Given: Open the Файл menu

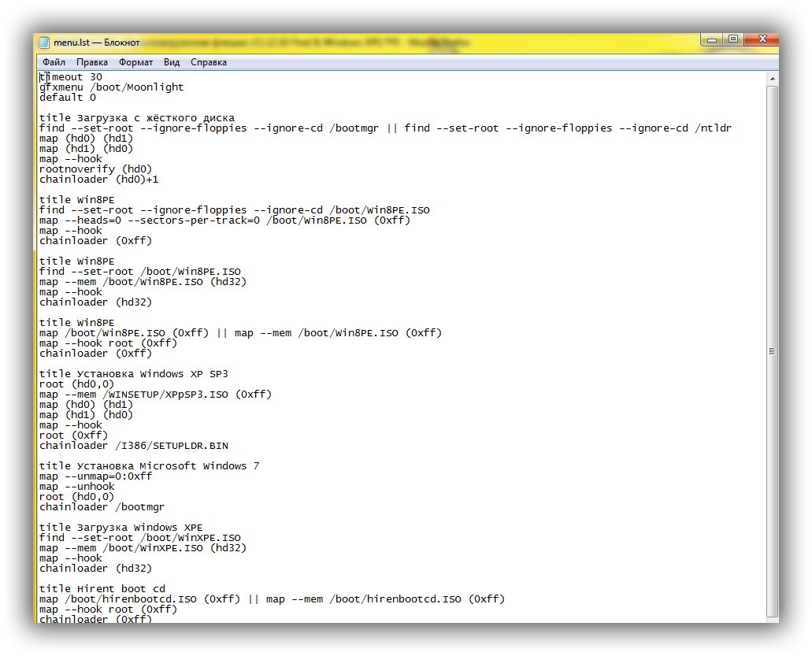Looking at the screenshot, I should (54, 62).
